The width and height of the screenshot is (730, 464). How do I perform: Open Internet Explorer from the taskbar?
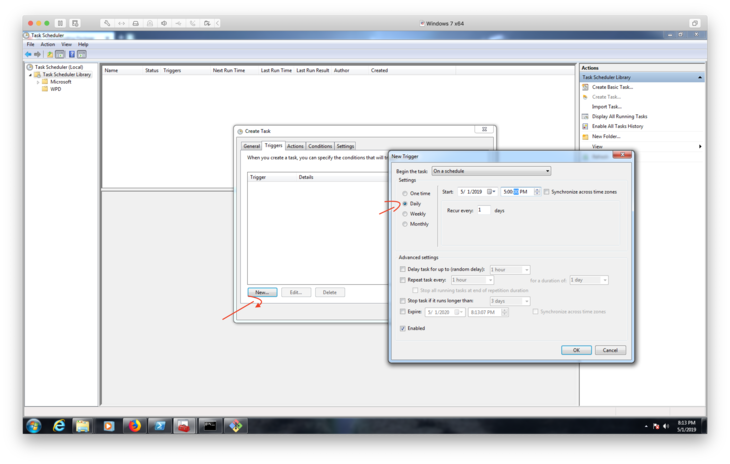click(x=59, y=425)
